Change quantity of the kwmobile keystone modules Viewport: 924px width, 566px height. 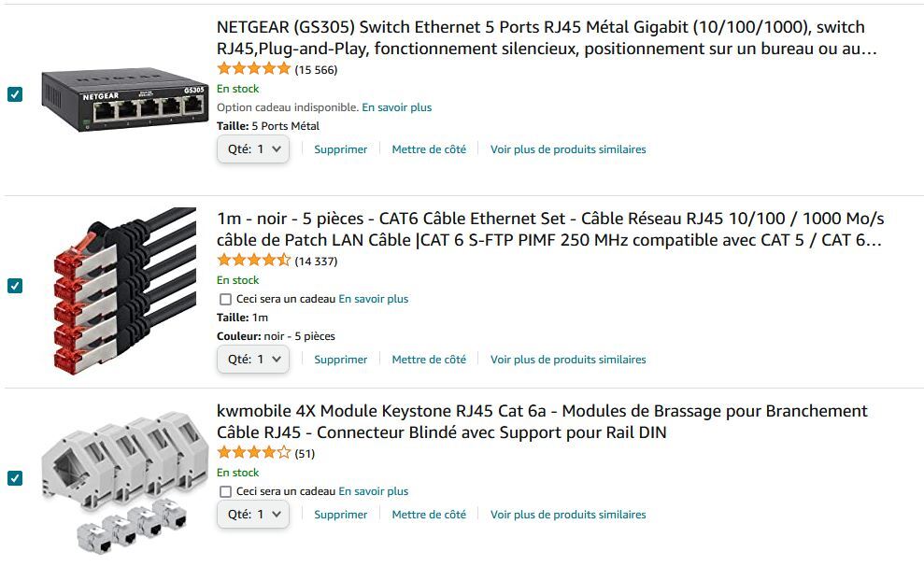click(253, 515)
